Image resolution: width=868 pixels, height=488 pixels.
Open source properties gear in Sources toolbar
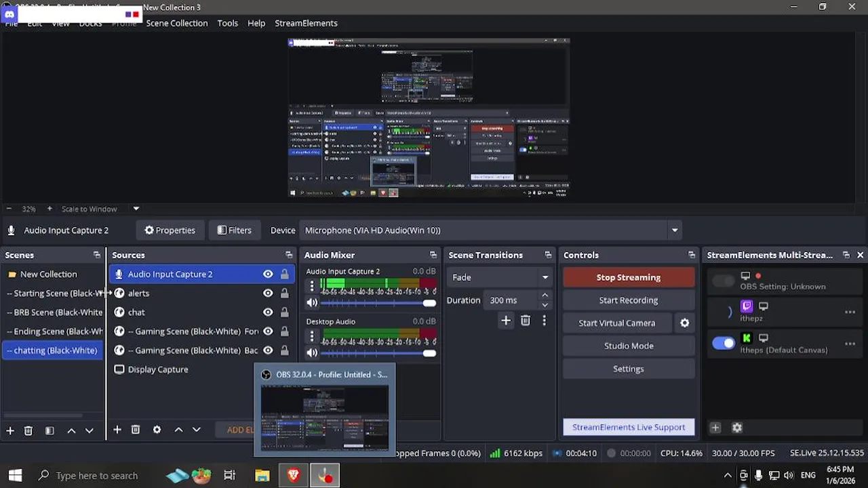[x=157, y=430]
